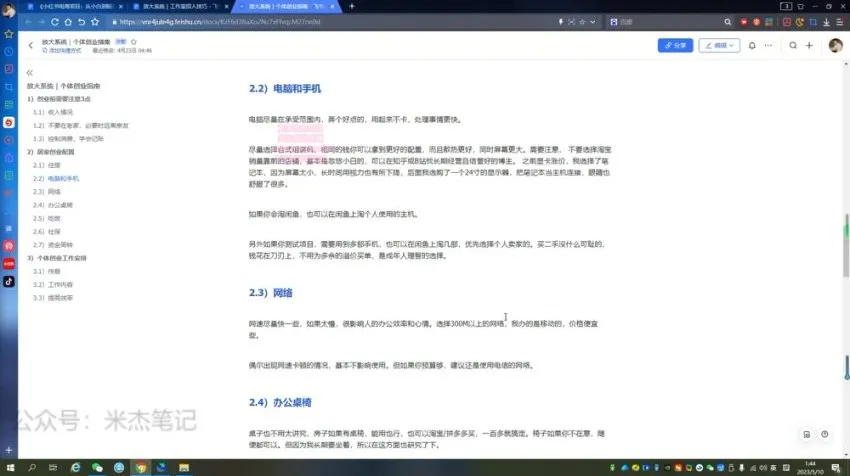Go to outline item 3.3) 提高效率
Viewport: 850px width, 476px height.
[x=53, y=298]
